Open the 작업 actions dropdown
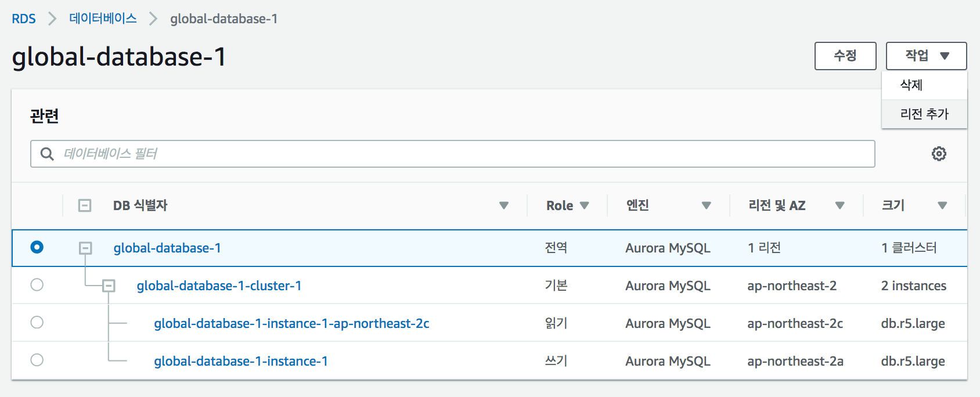This screenshot has width=980, height=397. point(926,56)
